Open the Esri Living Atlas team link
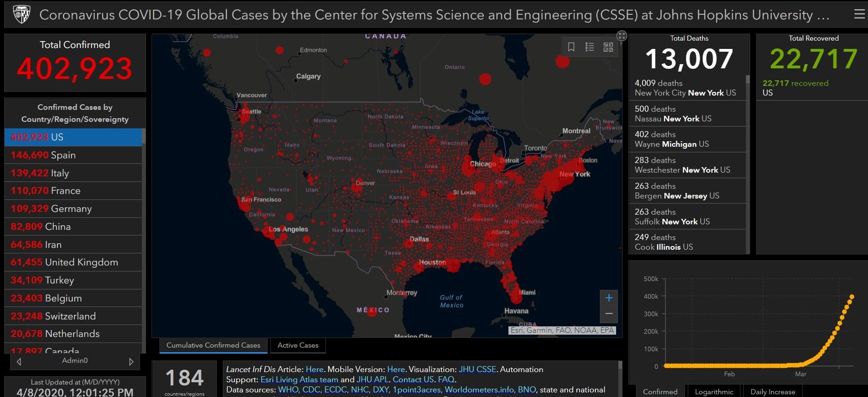The width and height of the screenshot is (868, 397). [299, 379]
